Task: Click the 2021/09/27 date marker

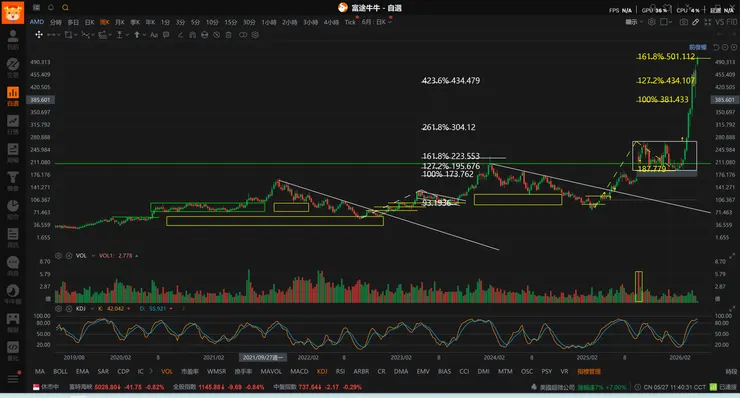Action: pyautogui.click(x=262, y=357)
